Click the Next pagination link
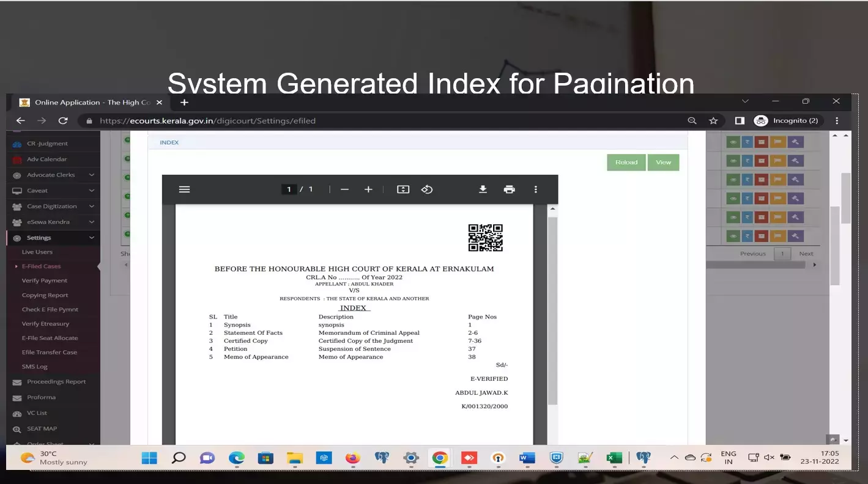The height and width of the screenshot is (484, 868). (806, 254)
